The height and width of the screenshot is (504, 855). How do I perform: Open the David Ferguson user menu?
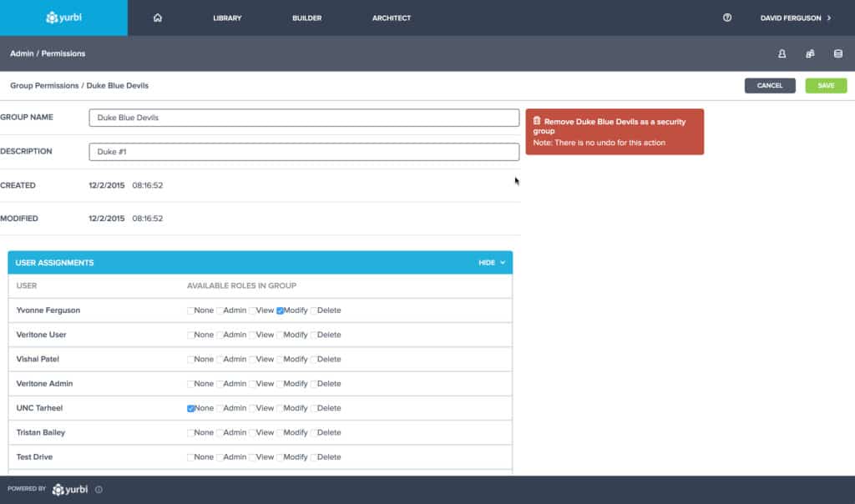point(795,18)
